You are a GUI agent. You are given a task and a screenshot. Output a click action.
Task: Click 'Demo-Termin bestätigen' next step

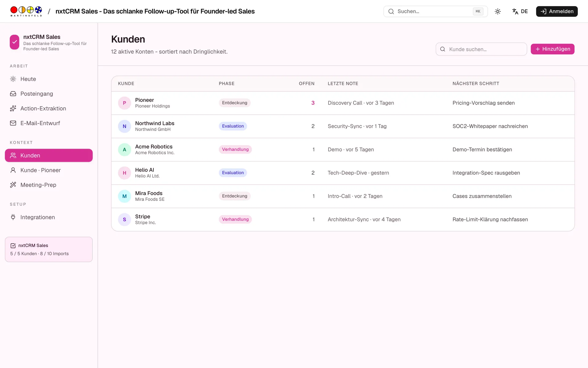pos(482,150)
